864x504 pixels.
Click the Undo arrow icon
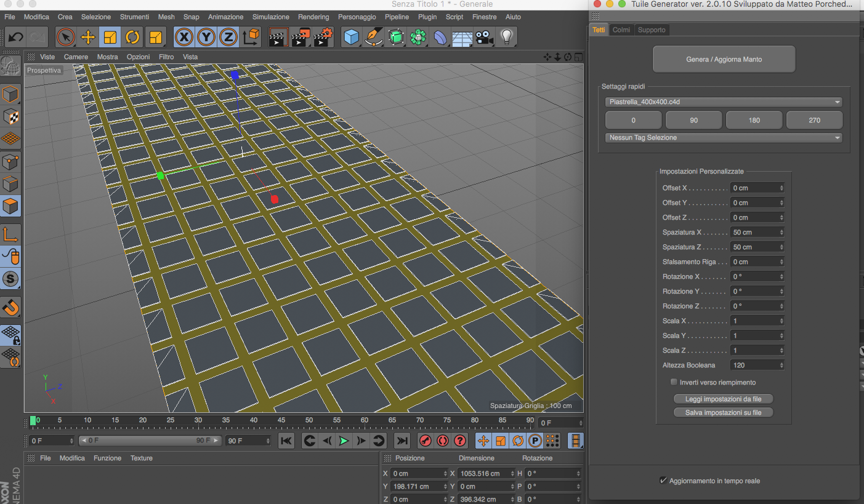click(15, 38)
